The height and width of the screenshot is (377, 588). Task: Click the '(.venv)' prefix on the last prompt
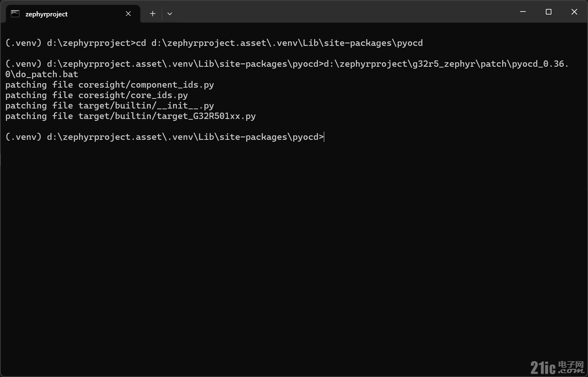point(23,137)
